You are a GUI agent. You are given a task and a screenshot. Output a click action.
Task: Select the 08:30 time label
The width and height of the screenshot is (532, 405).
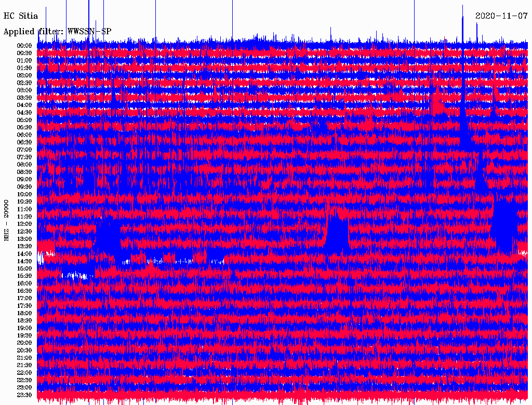click(24, 172)
